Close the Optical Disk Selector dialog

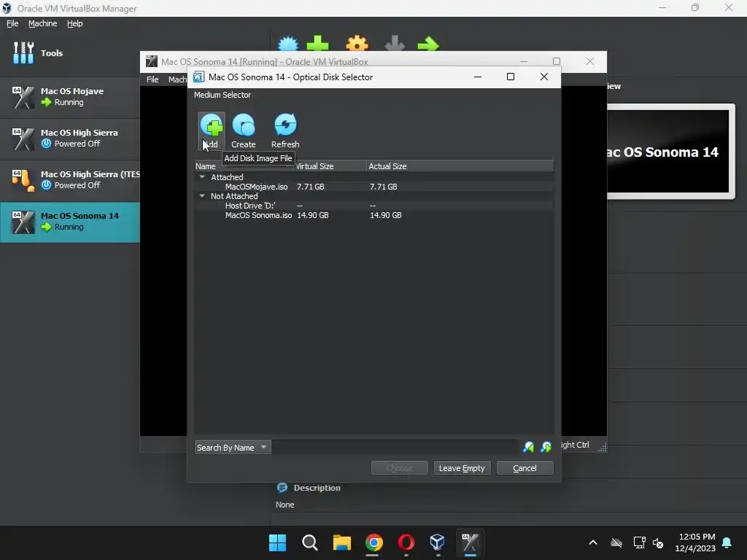pos(544,77)
